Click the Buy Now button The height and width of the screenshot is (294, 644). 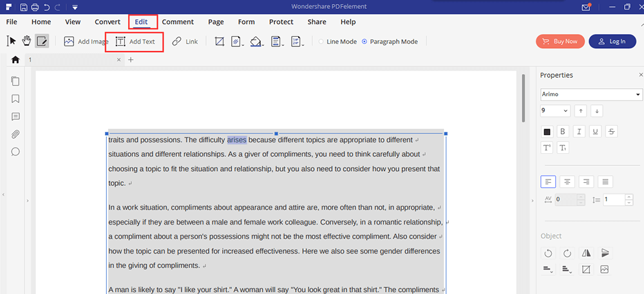pyautogui.click(x=560, y=41)
